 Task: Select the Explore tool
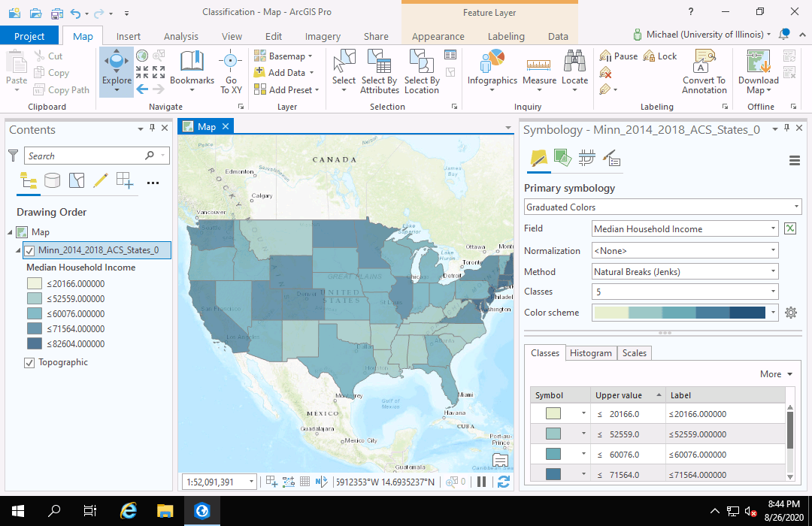pos(116,72)
